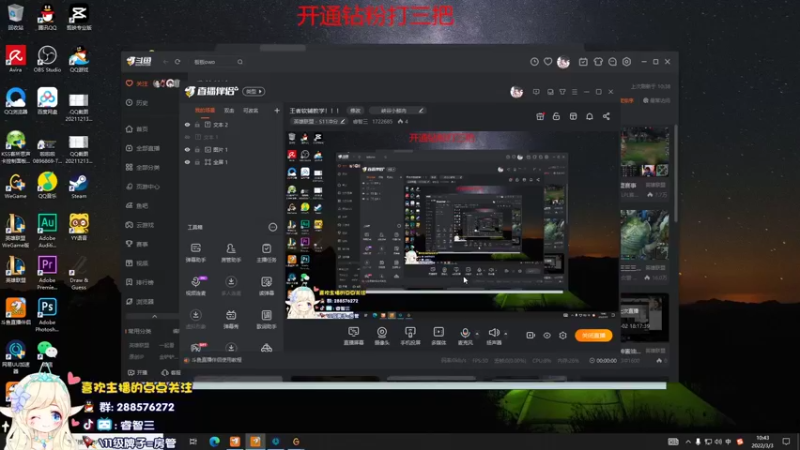This screenshot has height=450, width=800.
Task: Click the user avatar in 直播伴侣 title bar
Action: [x=516, y=92]
